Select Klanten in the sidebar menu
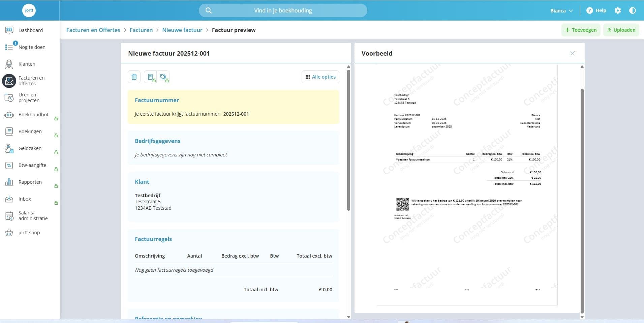This screenshot has width=644, height=323. [x=9, y=64]
